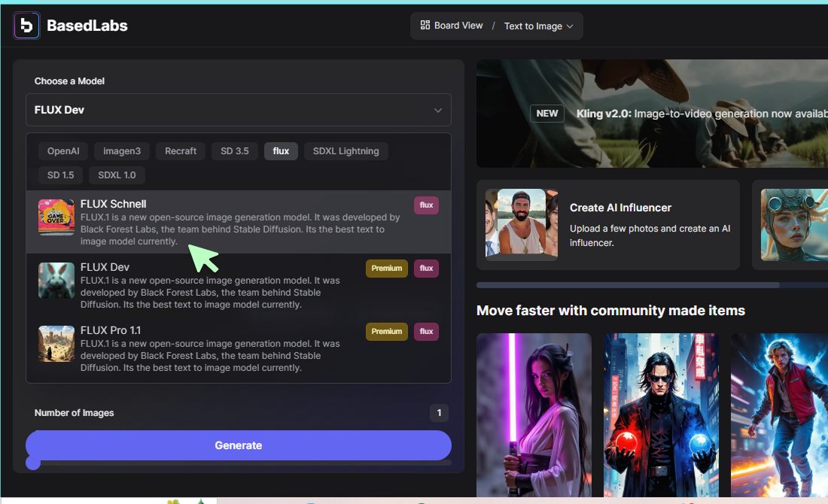Choose the SD 1.5 filter

[x=61, y=175]
